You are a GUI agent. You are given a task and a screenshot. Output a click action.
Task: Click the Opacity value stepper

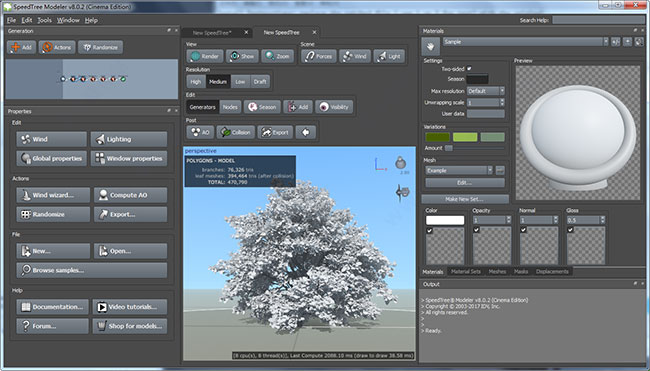[x=509, y=220]
